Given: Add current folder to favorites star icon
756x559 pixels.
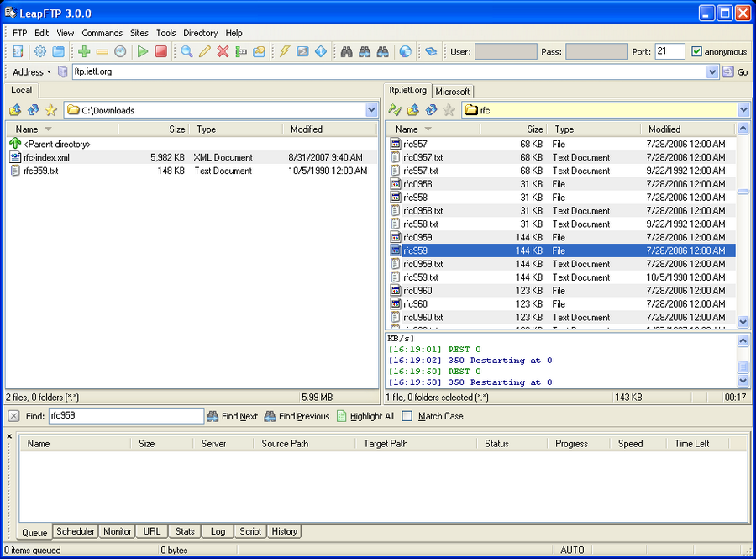Looking at the screenshot, I should coord(50,110).
